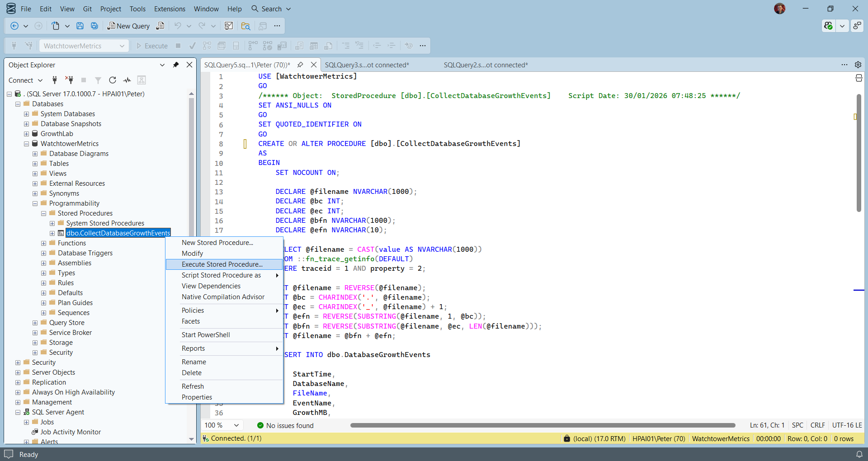This screenshot has width=868, height=461.
Task: Open the editor settings gear icon
Action: pos(858,65)
